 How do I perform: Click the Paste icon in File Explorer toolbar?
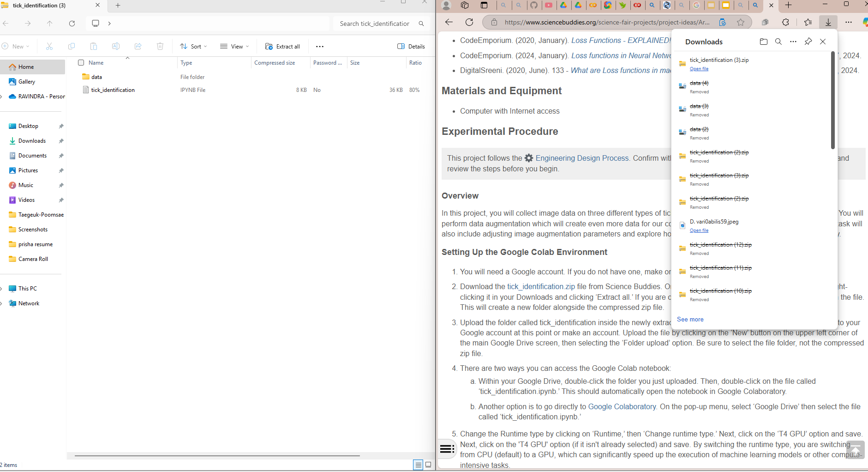click(x=94, y=46)
